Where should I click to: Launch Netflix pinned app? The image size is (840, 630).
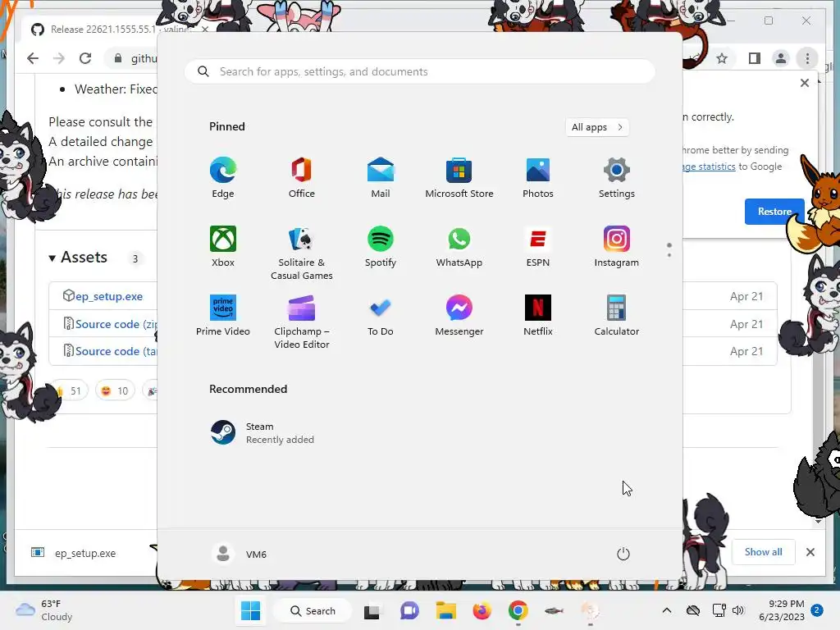(x=538, y=316)
